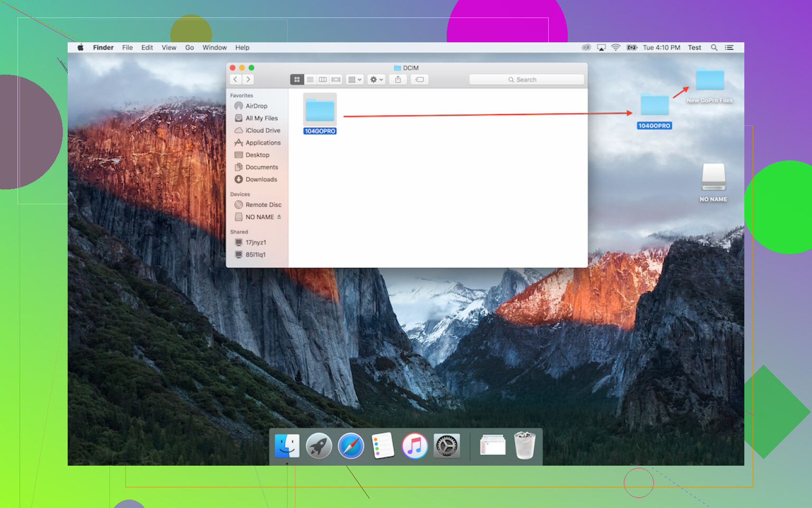Switch to list view
Viewport: 812px width, 508px height.
coord(310,79)
